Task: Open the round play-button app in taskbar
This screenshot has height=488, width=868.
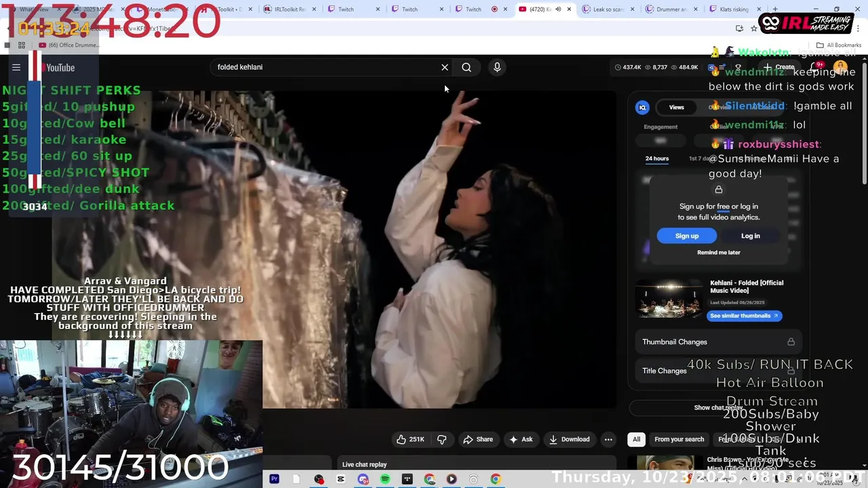Action: pyautogui.click(x=452, y=479)
